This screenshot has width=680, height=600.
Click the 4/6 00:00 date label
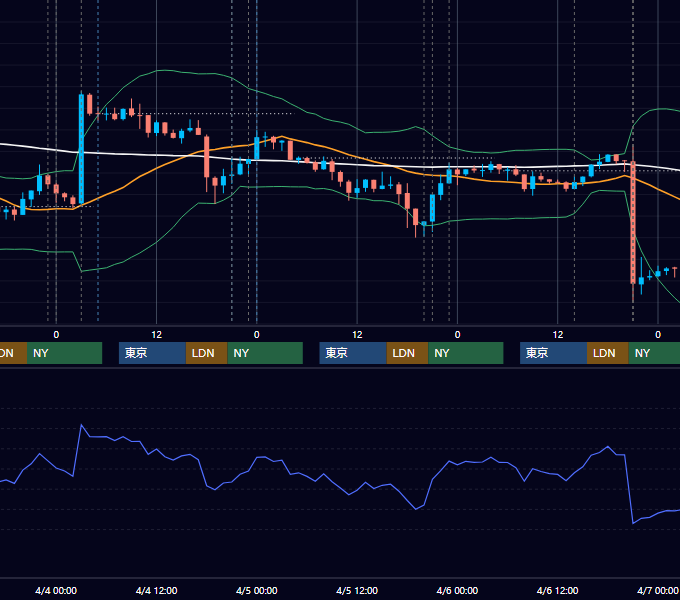point(457,590)
